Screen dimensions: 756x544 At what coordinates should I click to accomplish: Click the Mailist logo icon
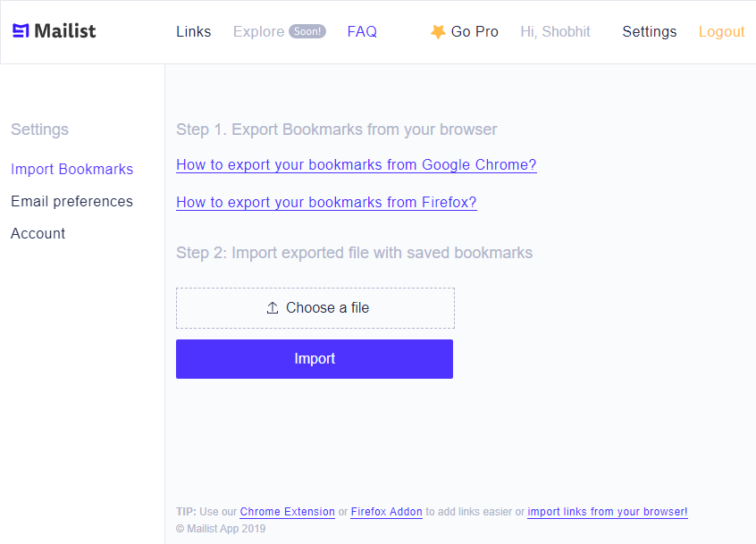point(21,31)
